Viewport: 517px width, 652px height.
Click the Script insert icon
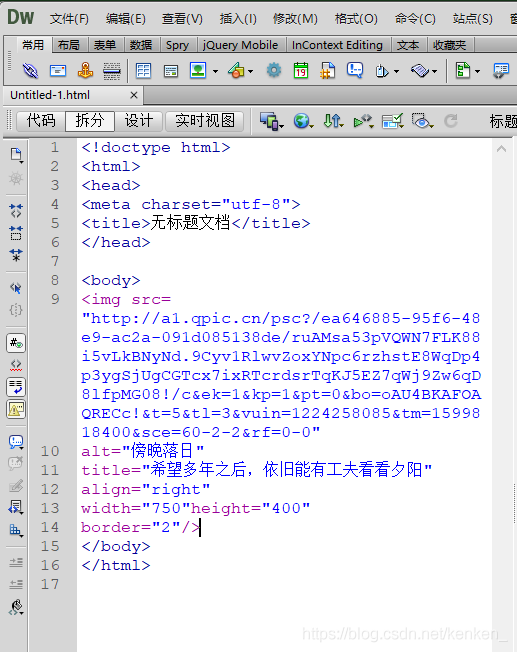tap(419, 71)
